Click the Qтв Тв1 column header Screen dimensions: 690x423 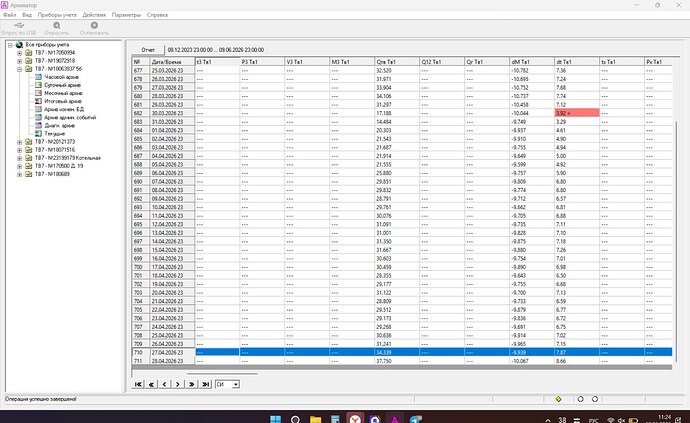click(x=396, y=62)
